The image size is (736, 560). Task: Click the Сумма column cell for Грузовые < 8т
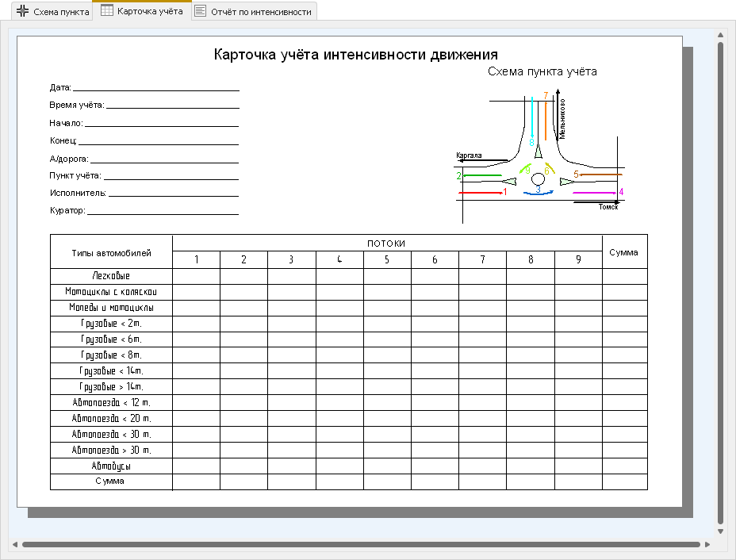(x=625, y=355)
